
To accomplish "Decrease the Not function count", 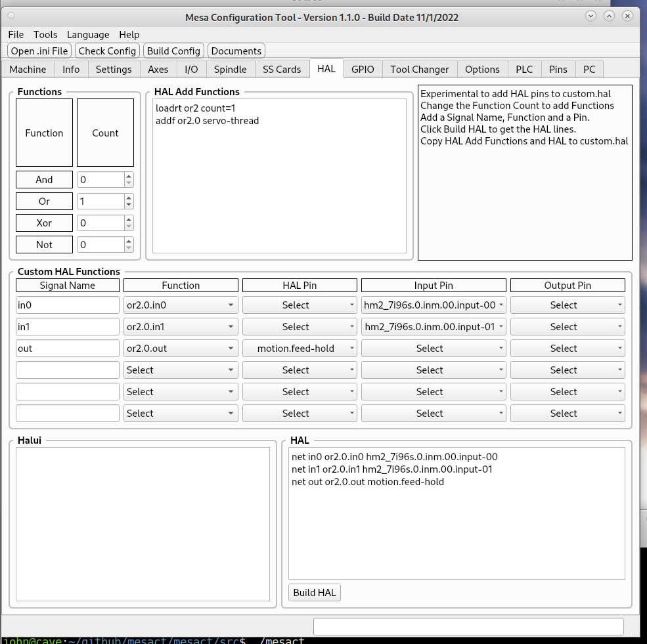I will click(x=129, y=247).
